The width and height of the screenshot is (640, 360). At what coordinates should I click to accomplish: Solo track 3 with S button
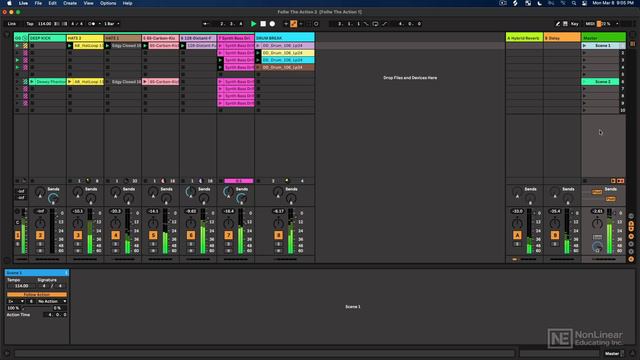click(x=78, y=244)
